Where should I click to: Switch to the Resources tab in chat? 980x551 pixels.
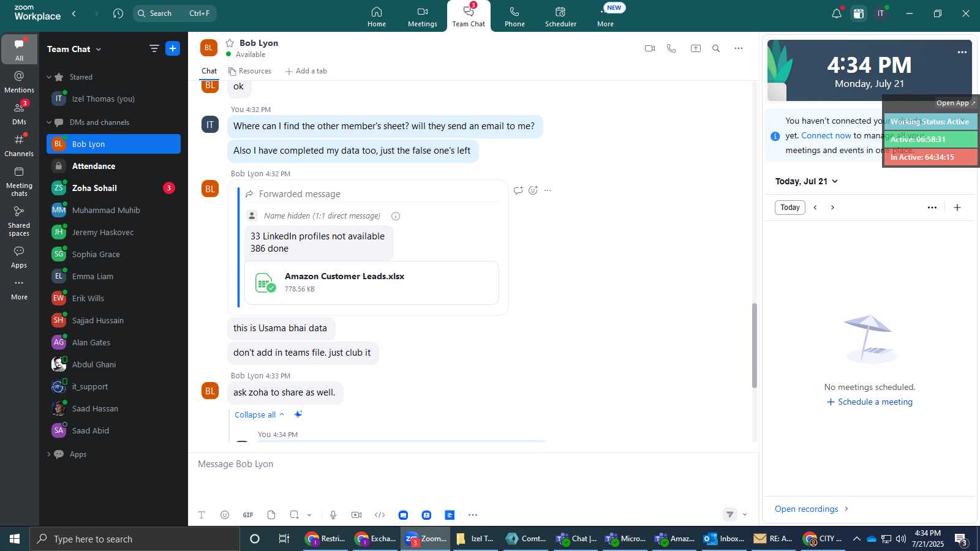pos(250,71)
